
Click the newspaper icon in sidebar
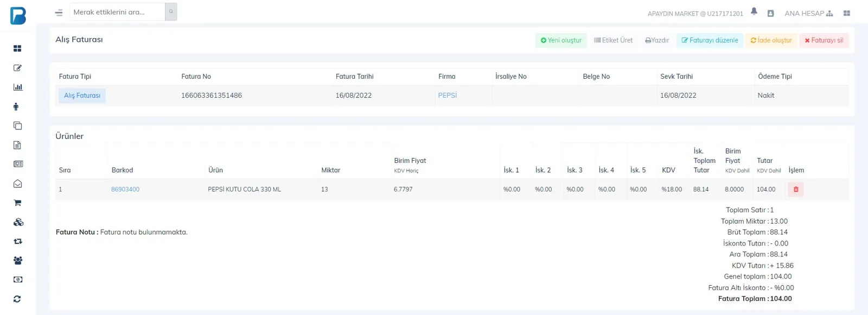[17, 164]
